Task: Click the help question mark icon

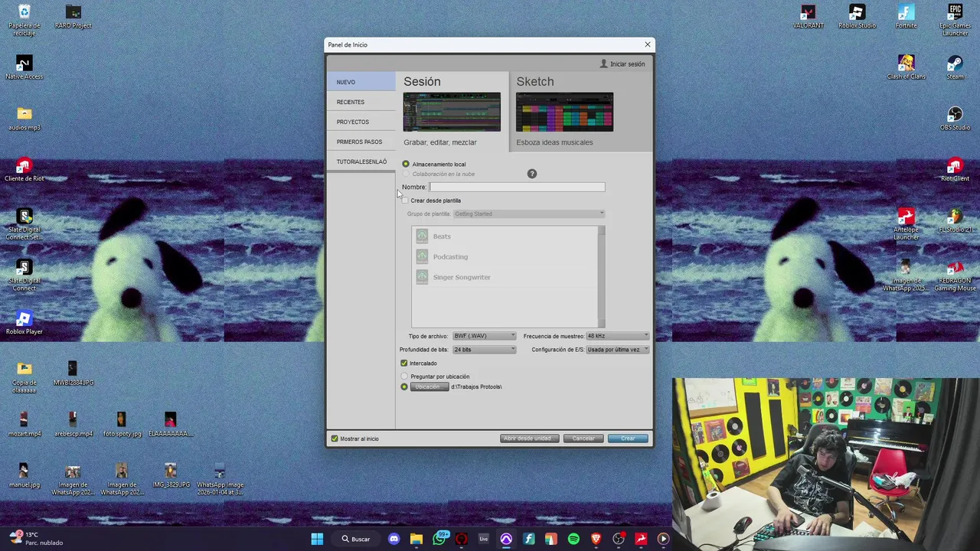Action: click(532, 174)
